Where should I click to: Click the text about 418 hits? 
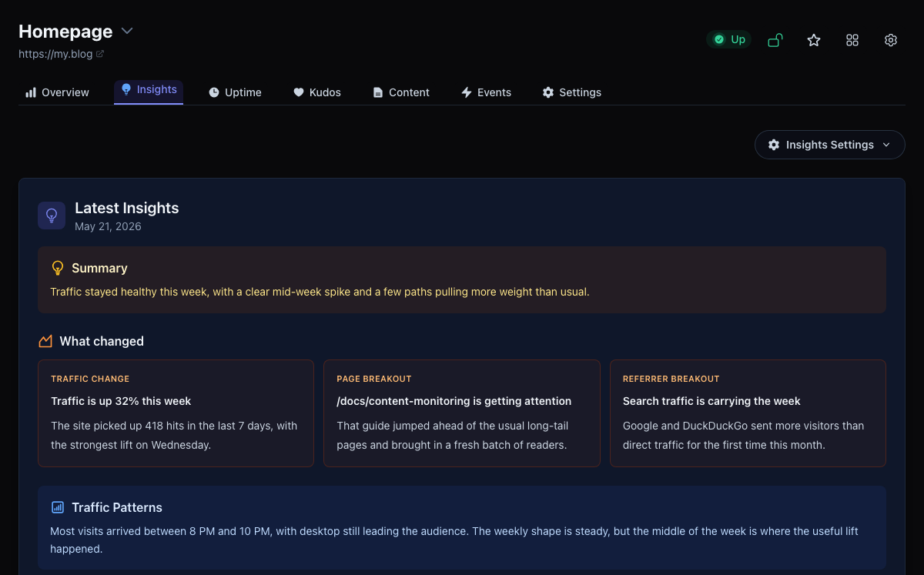pos(174,435)
